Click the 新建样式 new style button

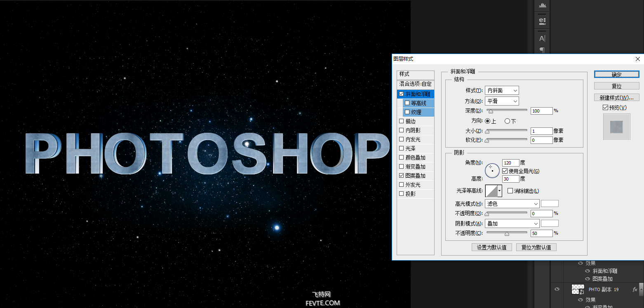tap(616, 98)
